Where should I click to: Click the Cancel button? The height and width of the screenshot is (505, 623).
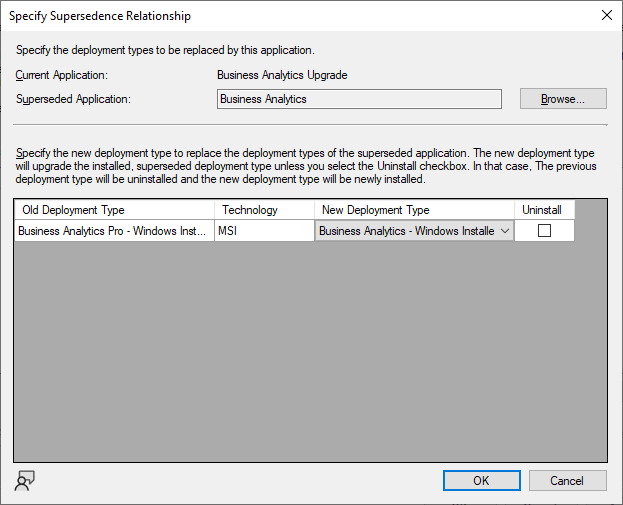point(567,481)
